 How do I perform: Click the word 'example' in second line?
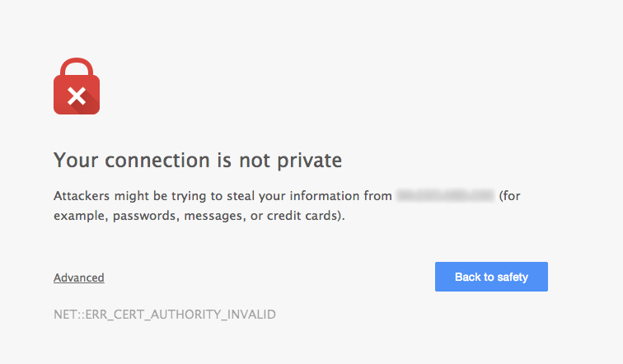(x=81, y=217)
